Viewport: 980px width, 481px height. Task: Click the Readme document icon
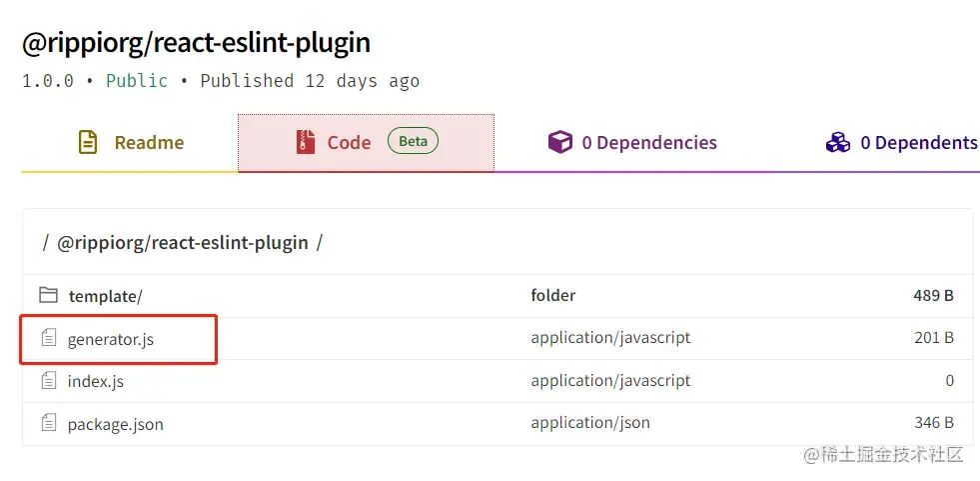(89, 142)
